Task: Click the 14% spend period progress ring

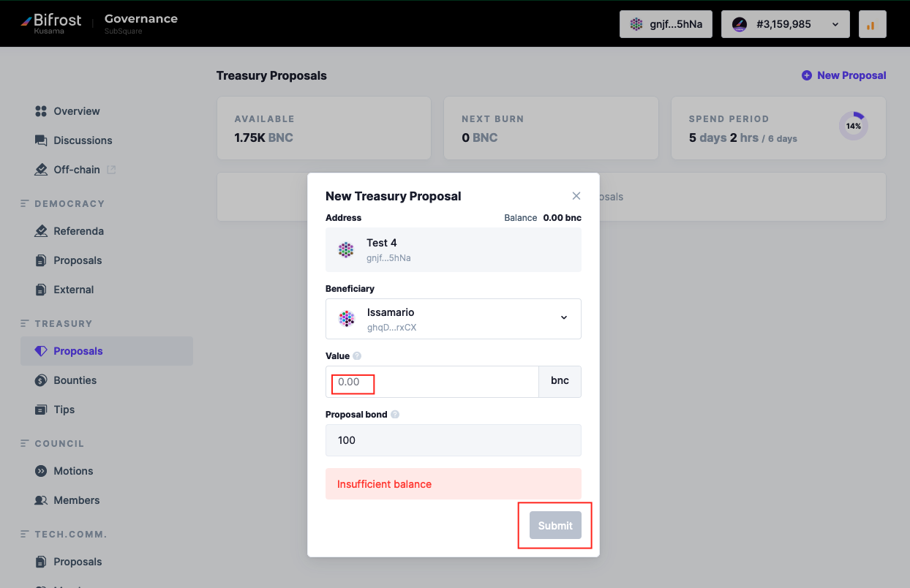Action: 853,126
